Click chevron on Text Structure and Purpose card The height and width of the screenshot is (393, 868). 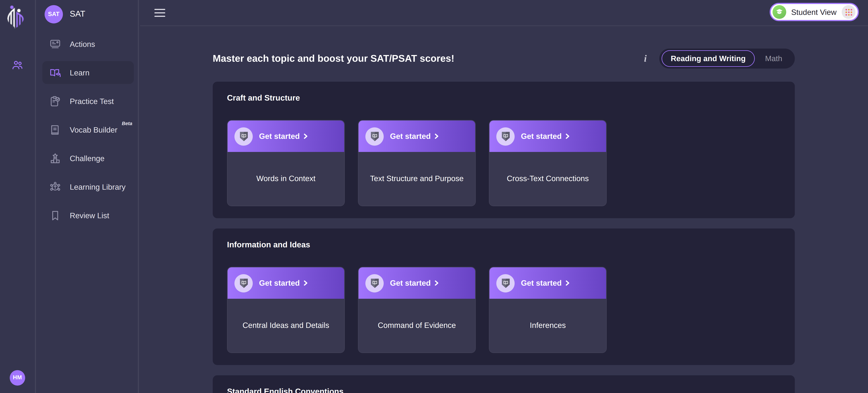[x=436, y=136]
